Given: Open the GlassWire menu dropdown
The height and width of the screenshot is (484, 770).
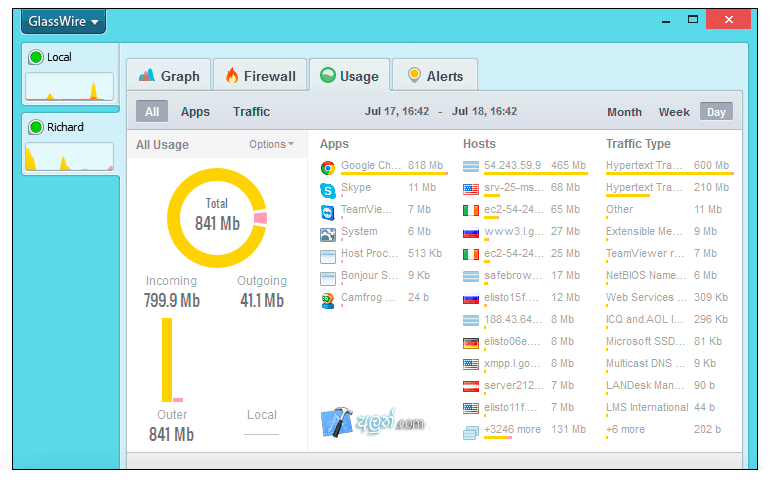Looking at the screenshot, I should pos(63,22).
